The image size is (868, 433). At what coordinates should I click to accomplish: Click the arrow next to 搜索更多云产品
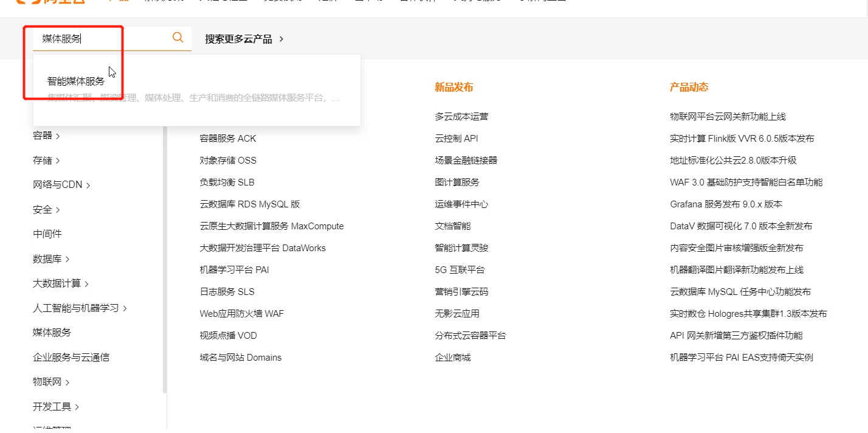pos(281,39)
